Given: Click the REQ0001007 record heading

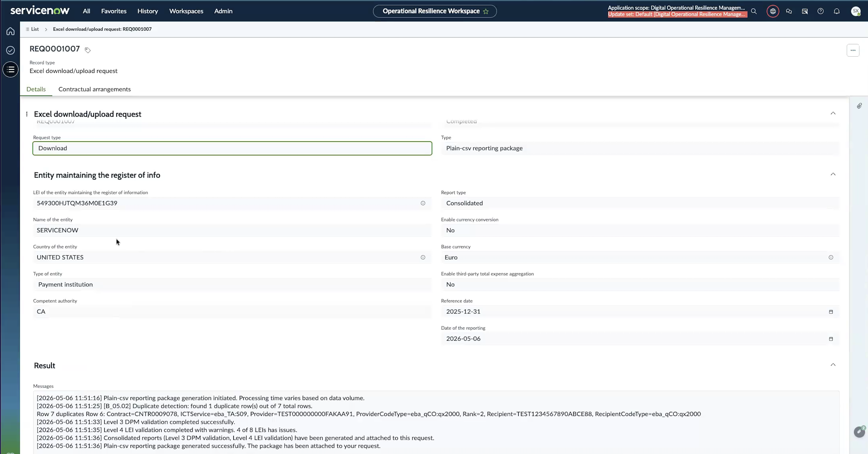Looking at the screenshot, I should [x=55, y=49].
